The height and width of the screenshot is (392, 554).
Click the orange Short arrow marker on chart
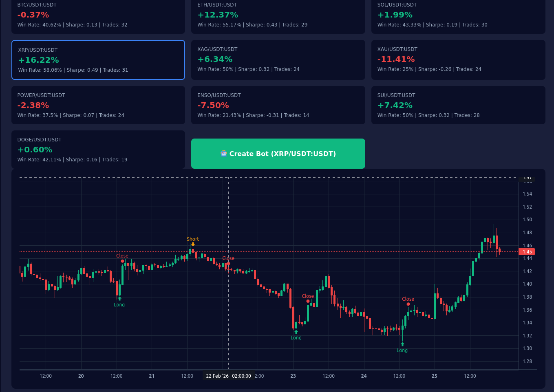click(193, 244)
